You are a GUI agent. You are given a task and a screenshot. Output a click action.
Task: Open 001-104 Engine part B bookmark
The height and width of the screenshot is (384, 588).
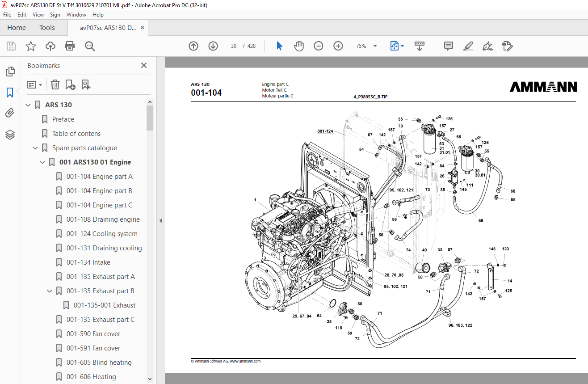[99, 191]
